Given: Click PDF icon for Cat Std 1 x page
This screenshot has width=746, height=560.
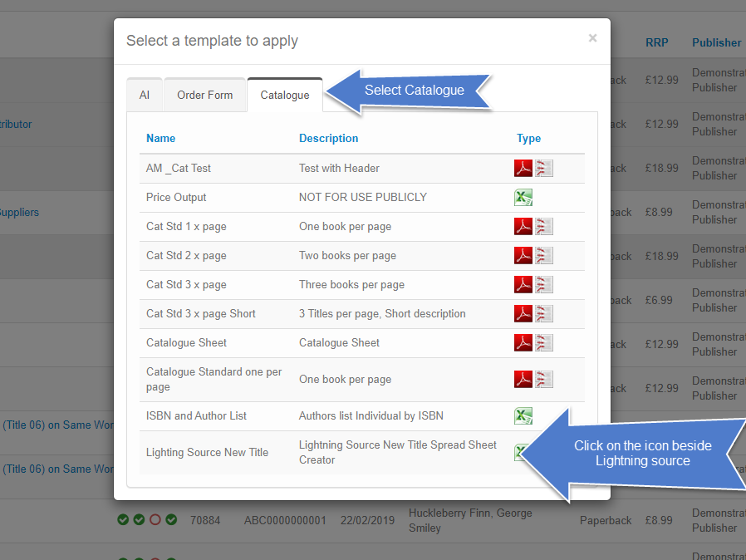Looking at the screenshot, I should (523, 227).
